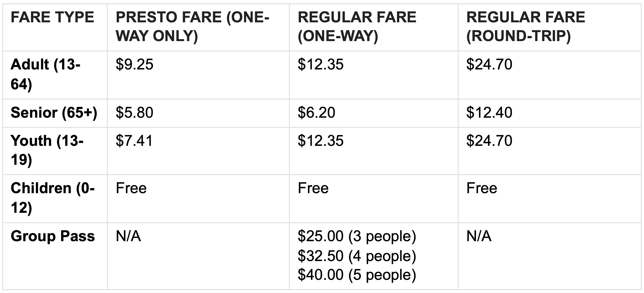Click the REGULAR FARE (ROUND-TRIP) header
Screen dimensions: 644x293
pyautogui.click(x=525, y=27)
